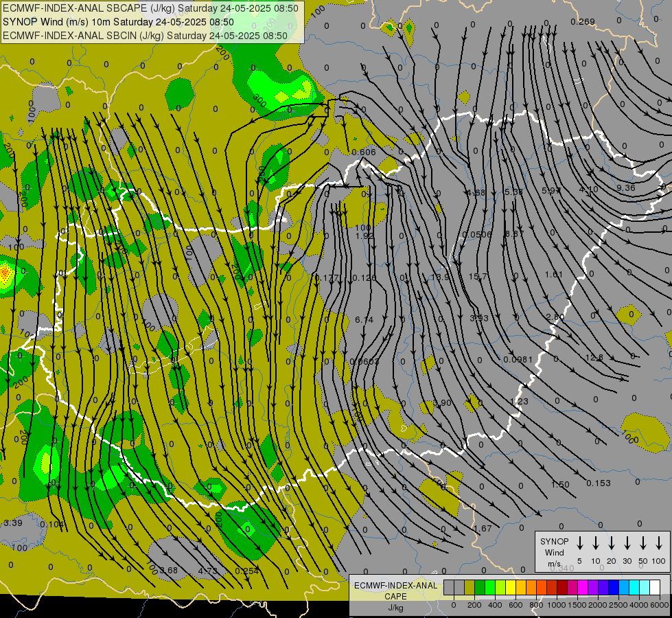Image resolution: width=672 pixels, height=618 pixels.
Task: Click the map value 4.73
Action: pyautogui.click(x=207, y=571)
